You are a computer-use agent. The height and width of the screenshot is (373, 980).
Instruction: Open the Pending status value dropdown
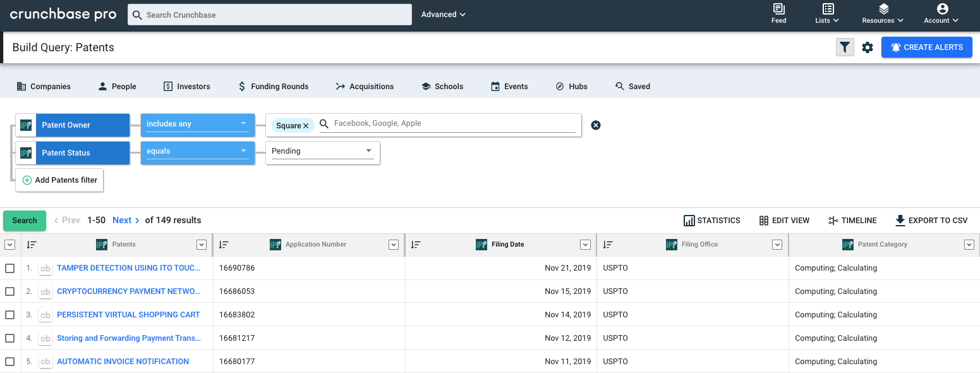click(323, 152)
